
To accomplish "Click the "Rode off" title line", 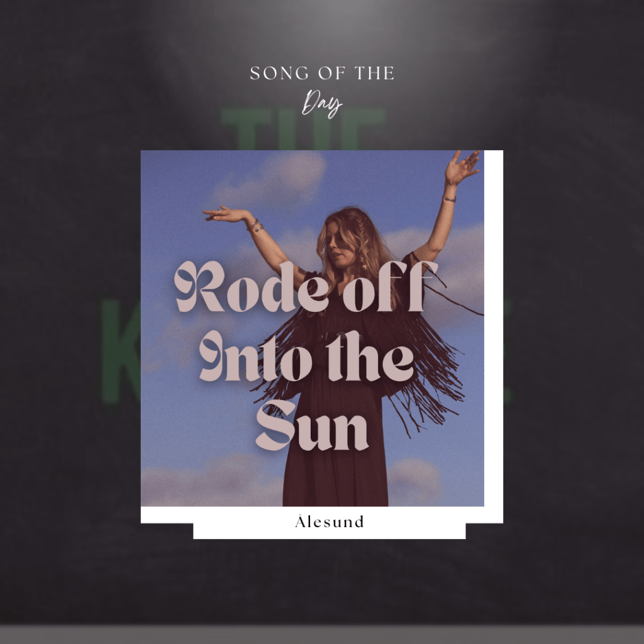I will point(306,286).
